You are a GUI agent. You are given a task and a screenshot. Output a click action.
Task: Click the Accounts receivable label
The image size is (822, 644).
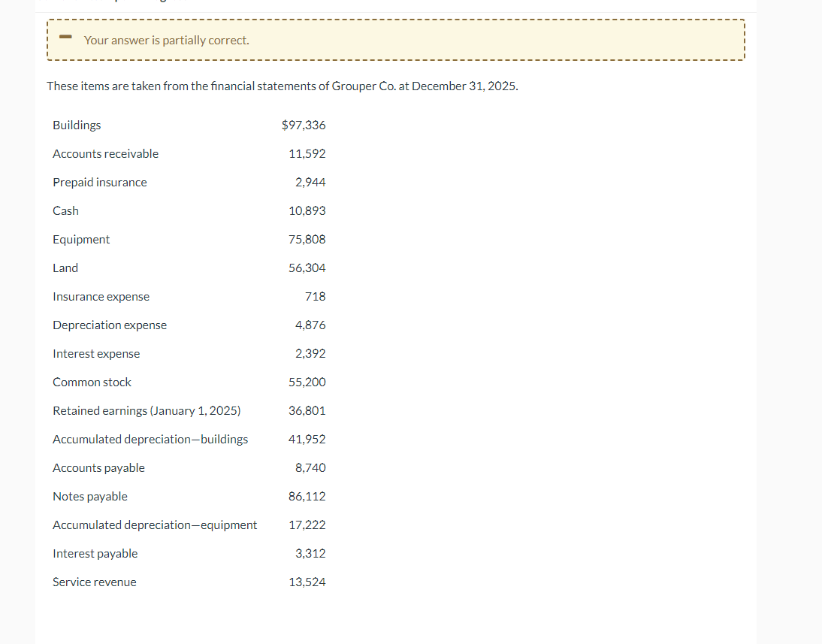coord(105,153)
